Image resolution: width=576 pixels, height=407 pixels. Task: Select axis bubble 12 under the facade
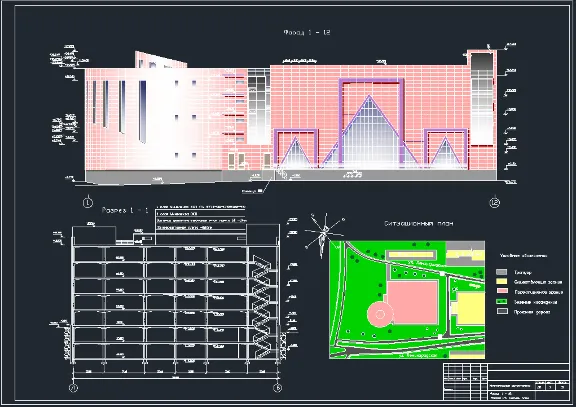495,202
